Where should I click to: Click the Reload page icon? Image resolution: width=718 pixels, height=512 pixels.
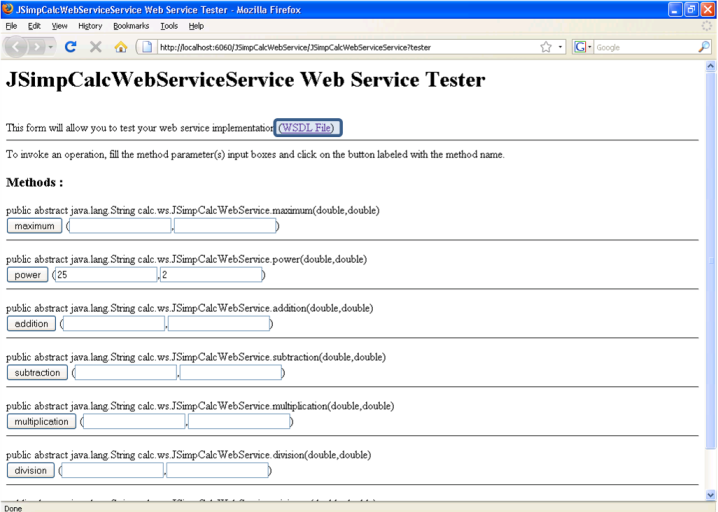tap(72, 46)
